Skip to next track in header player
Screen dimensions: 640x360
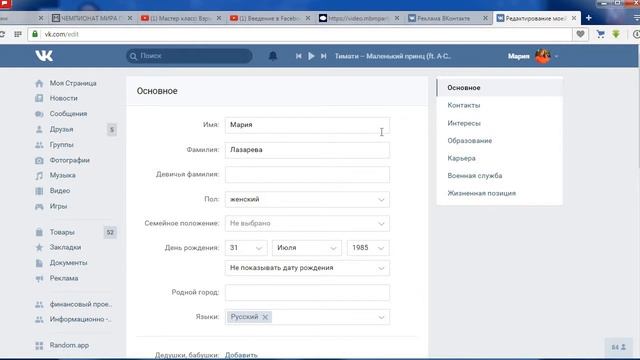[323, 56]
